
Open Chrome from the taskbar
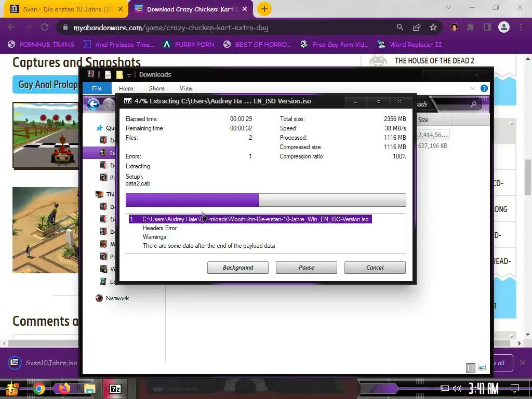coord(38,389)
